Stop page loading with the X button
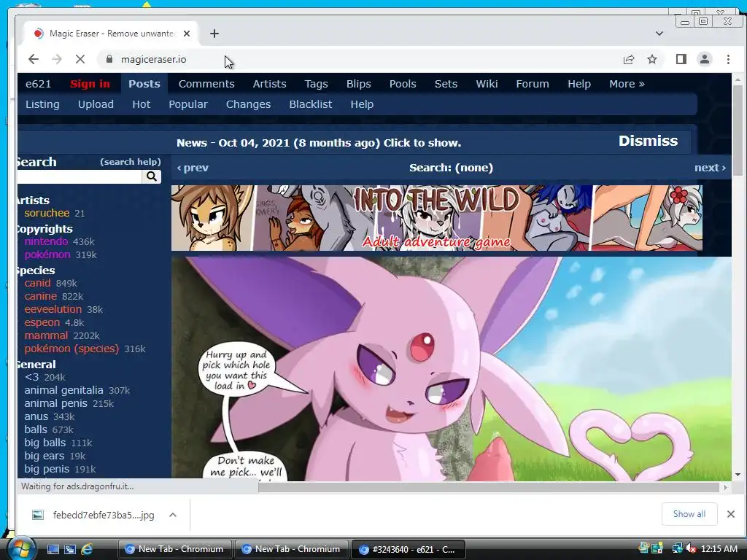The width and height of the screenshot is (747, 560). [x=80, y=59]
